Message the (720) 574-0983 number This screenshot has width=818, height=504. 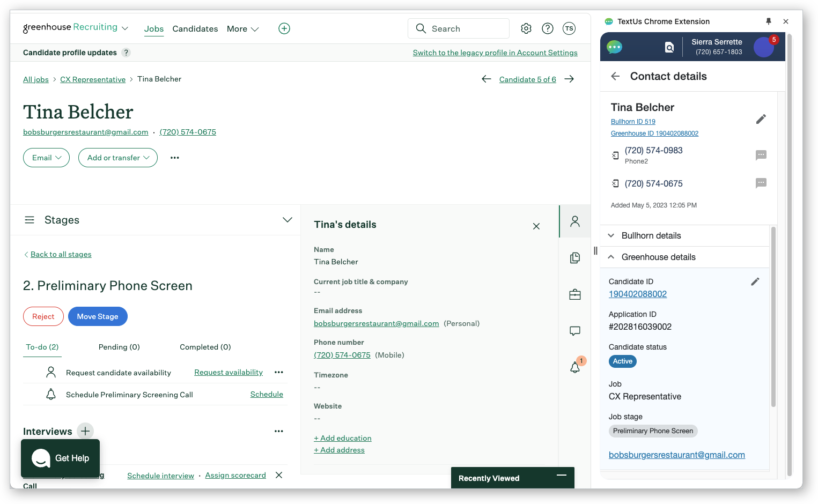point(761,155)
